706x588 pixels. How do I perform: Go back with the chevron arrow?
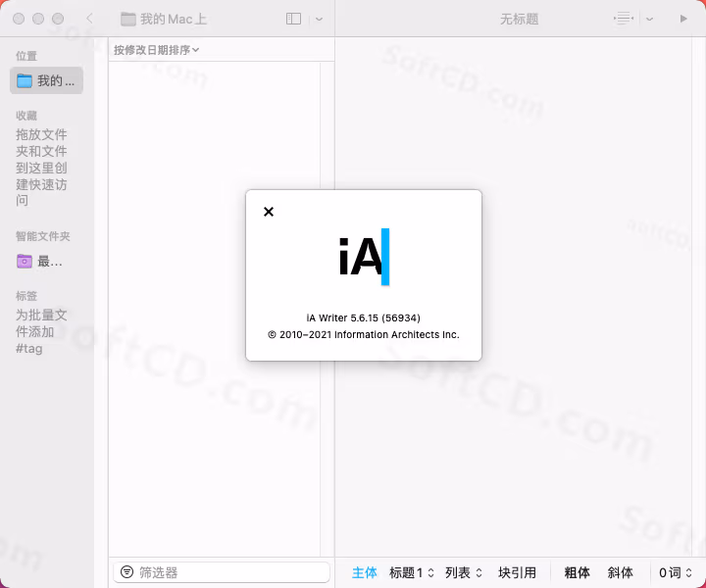point(89,19)
